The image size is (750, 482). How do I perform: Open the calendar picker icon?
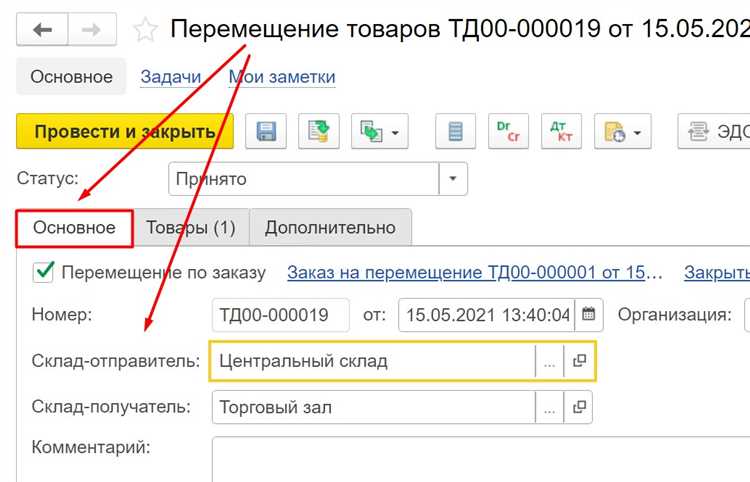point(589,315)
